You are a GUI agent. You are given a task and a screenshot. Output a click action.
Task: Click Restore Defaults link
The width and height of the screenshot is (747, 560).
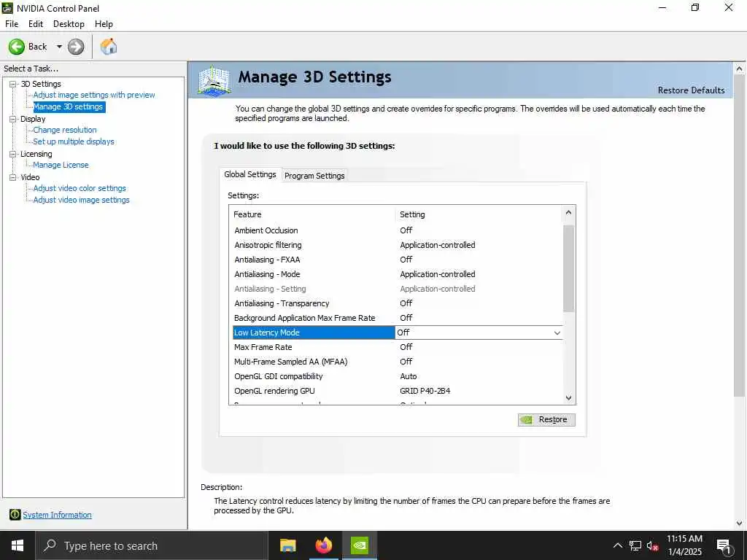[x=691, y=90]
